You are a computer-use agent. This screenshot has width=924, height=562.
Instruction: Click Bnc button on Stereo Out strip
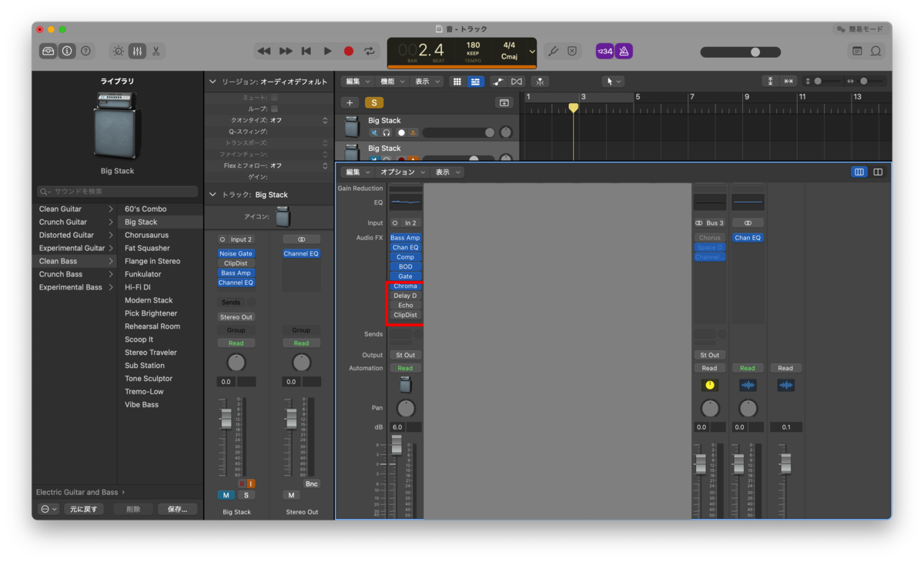[311, 483]
